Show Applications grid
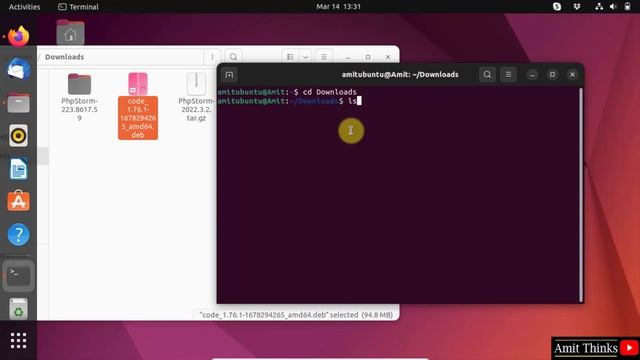Screen dimensions: 640x360 click(x=18, y=340)
